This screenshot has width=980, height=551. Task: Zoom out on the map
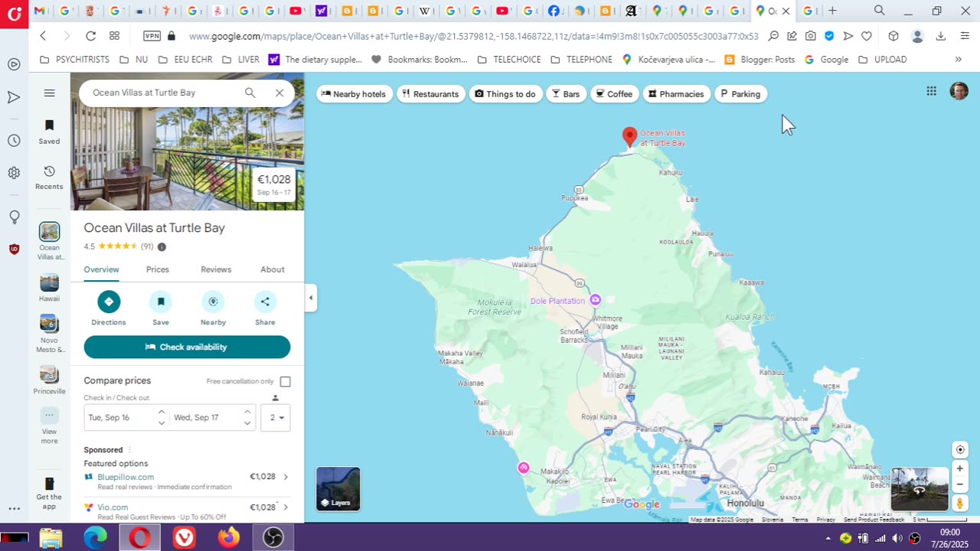[x=960, y=484]
